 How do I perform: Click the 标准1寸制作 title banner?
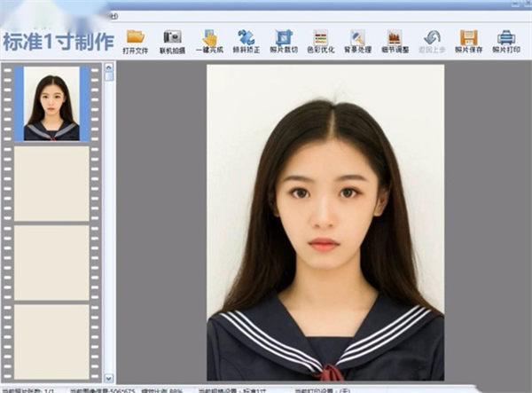(59, 41)
